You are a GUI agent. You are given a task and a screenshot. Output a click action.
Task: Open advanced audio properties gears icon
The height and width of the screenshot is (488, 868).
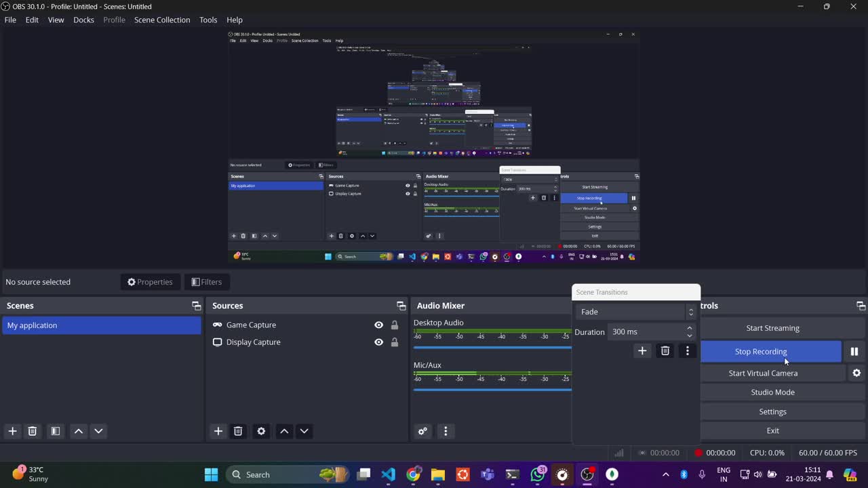(x=422, y=431)
